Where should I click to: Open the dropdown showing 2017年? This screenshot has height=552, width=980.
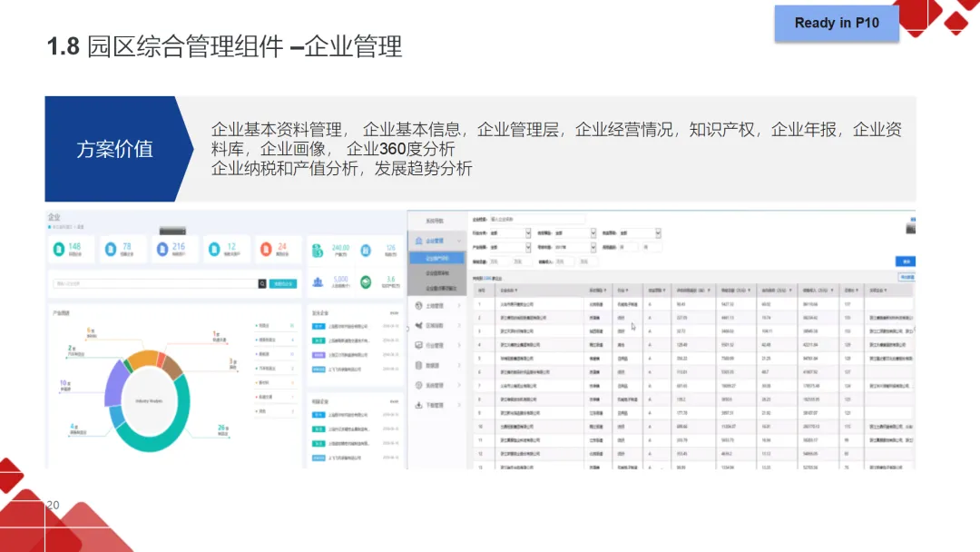tap(574, 248)
